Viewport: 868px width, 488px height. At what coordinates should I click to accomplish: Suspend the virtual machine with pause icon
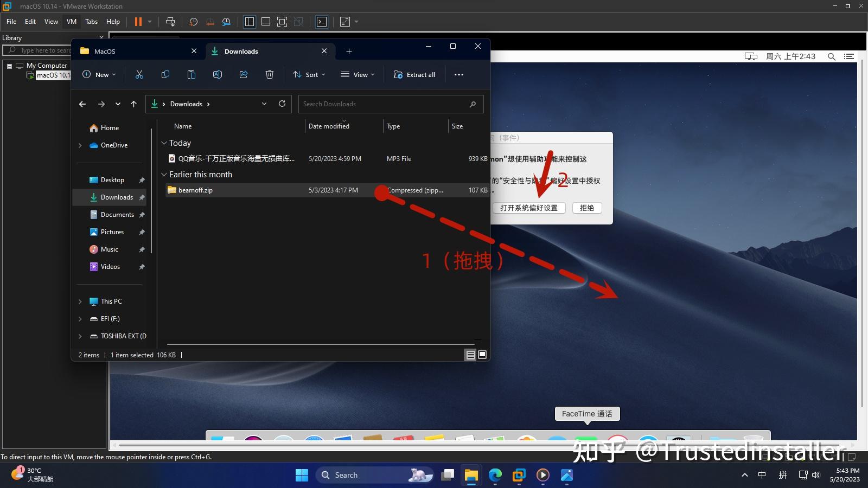coord(138,22)
